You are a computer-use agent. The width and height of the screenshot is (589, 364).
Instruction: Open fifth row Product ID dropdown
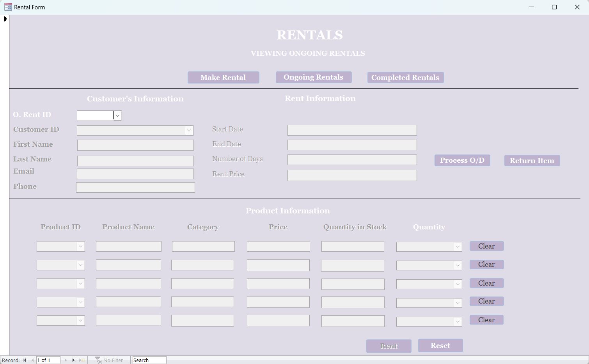click(x=80, y=321)
